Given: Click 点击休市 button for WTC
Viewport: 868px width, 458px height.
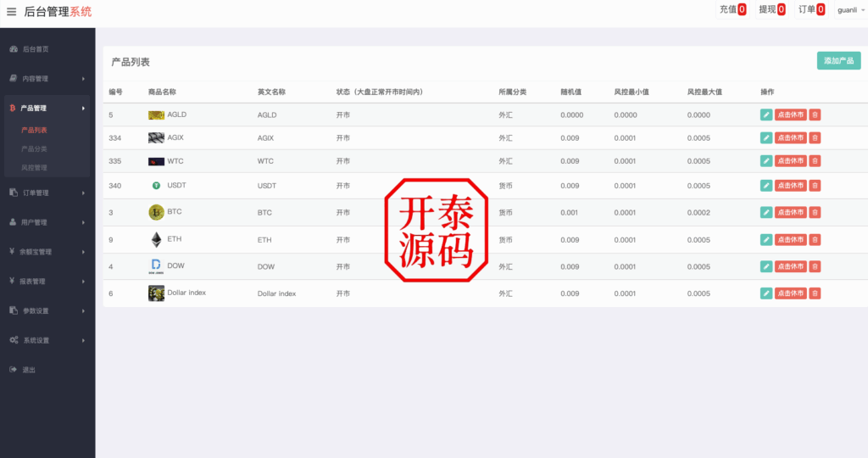Looking at the screenshot, I should [x=791, y=161].
